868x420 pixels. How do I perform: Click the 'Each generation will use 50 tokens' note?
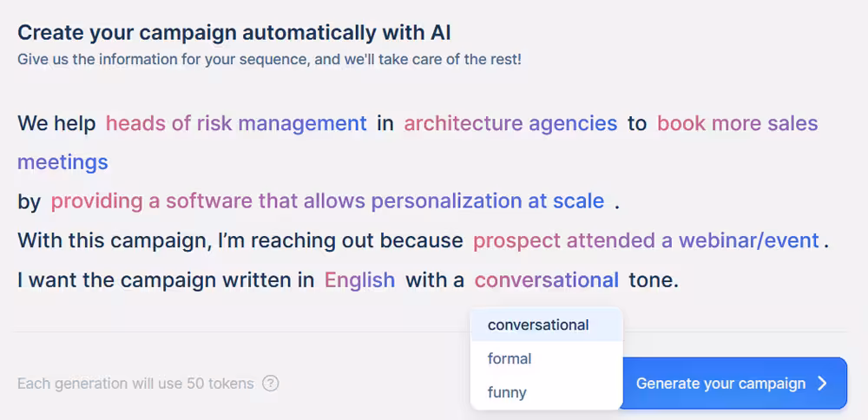pyautogui.click(x=135, y=384)
